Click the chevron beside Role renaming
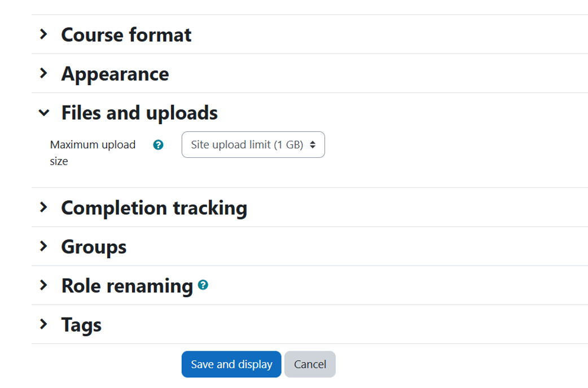The width and height of the screenshot is (588, 388). (x=43, y=285)
